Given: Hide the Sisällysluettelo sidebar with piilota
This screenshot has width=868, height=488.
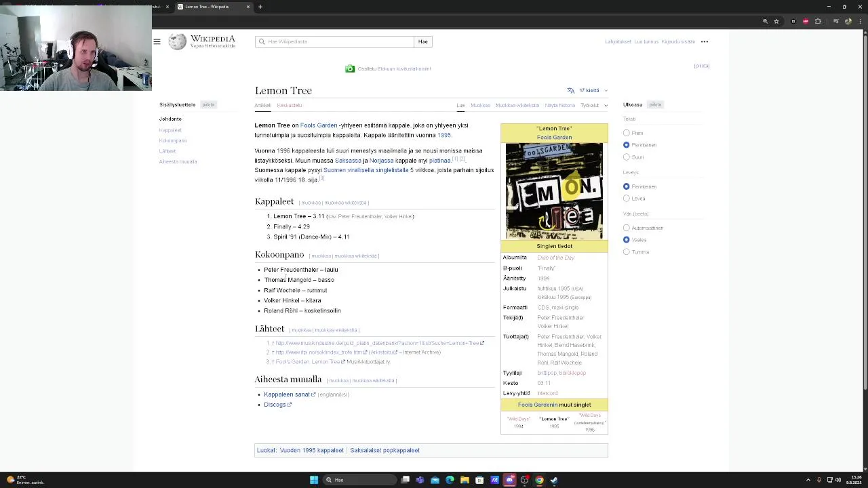Looking at the screenshot, I should point(208,104).
